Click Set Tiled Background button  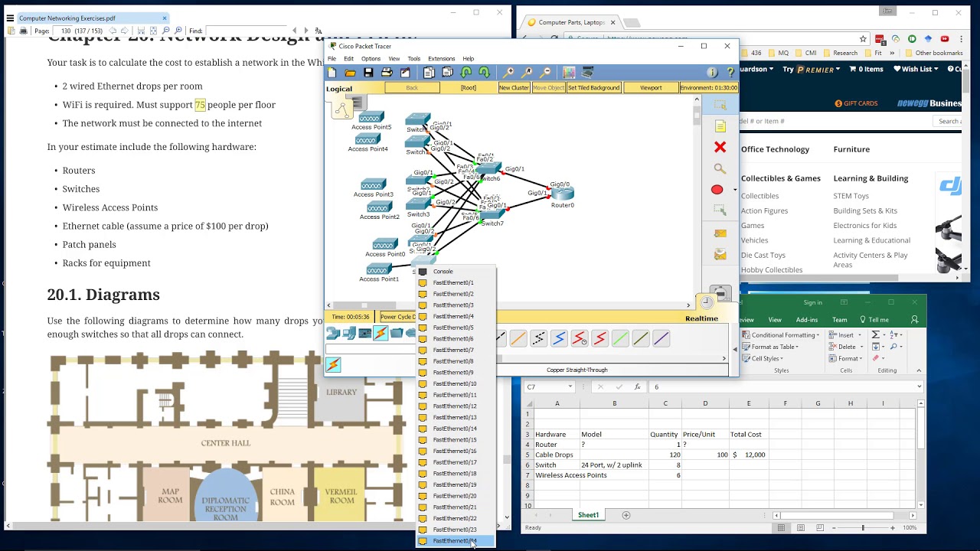593,88
